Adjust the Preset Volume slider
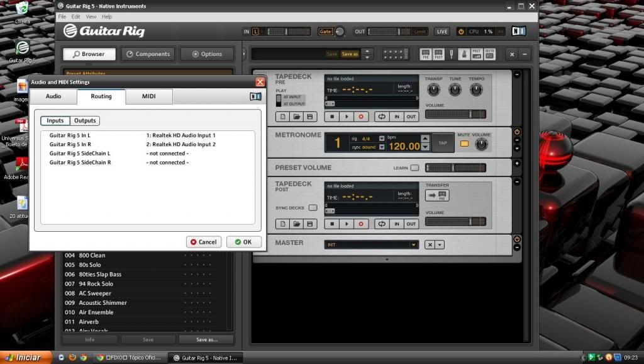Image resolution: width=644 pixels, height=364 pixels. (x=455, y=168)
